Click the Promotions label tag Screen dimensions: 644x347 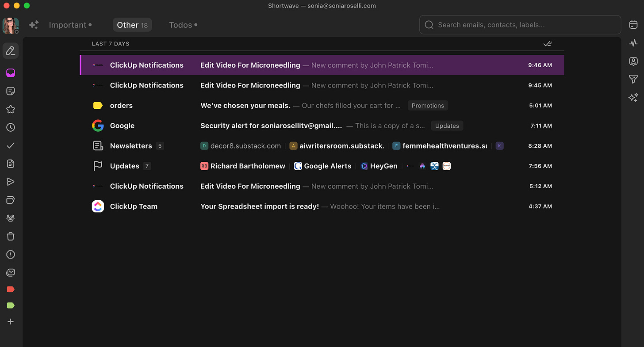[x=428, y=106]
